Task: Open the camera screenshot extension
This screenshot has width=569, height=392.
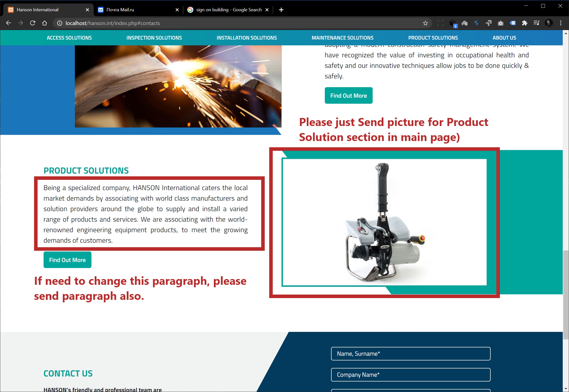Action: (500, 23)
